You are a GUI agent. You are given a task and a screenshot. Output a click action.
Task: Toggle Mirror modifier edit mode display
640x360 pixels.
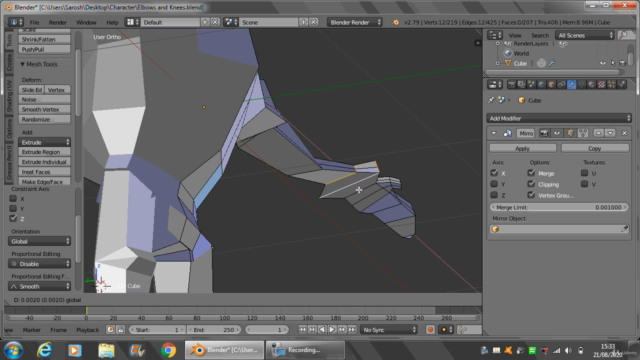point(570,133)
